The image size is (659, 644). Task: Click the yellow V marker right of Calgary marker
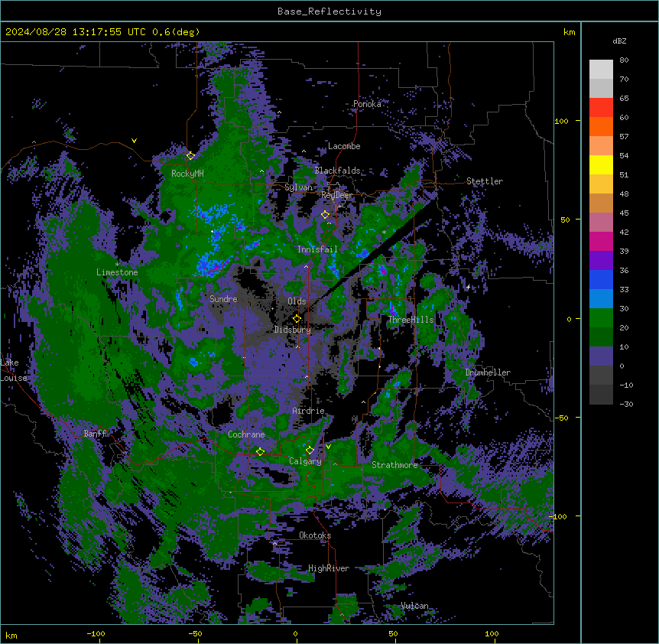(328, 447)
